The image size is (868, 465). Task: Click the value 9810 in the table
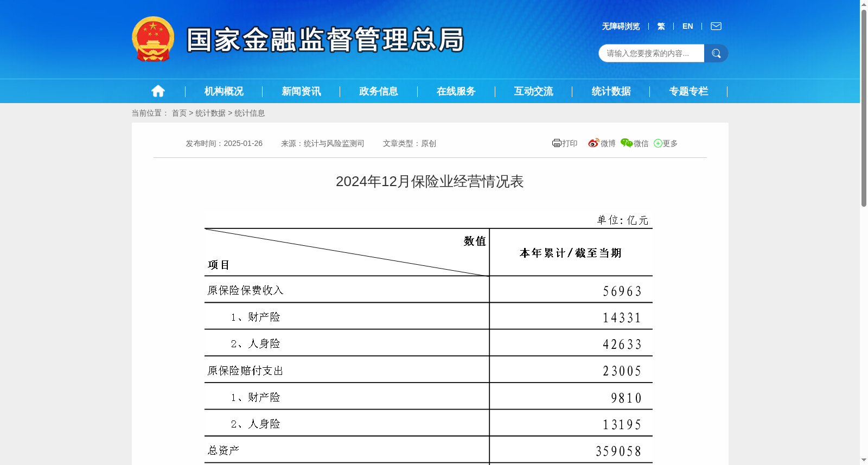click(626, 398)
